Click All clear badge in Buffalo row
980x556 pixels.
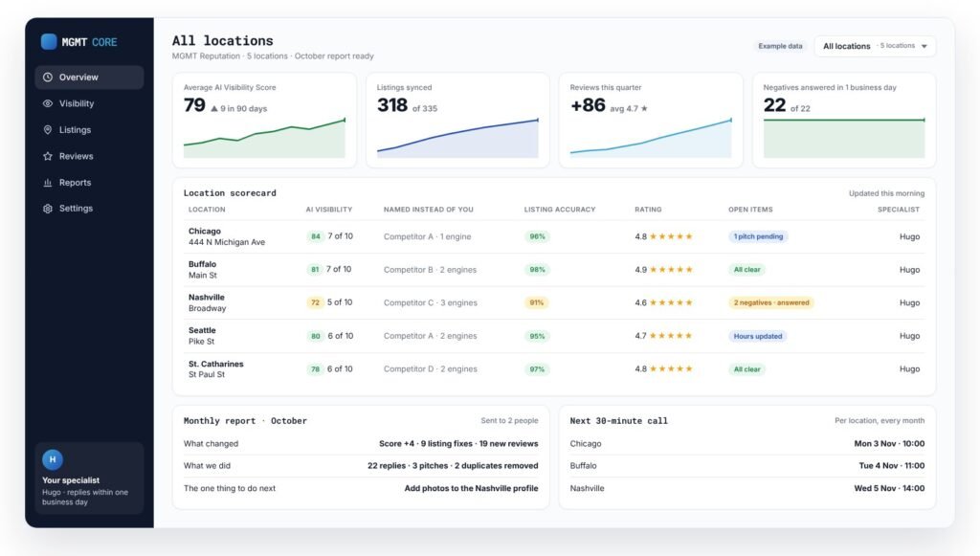746,270
